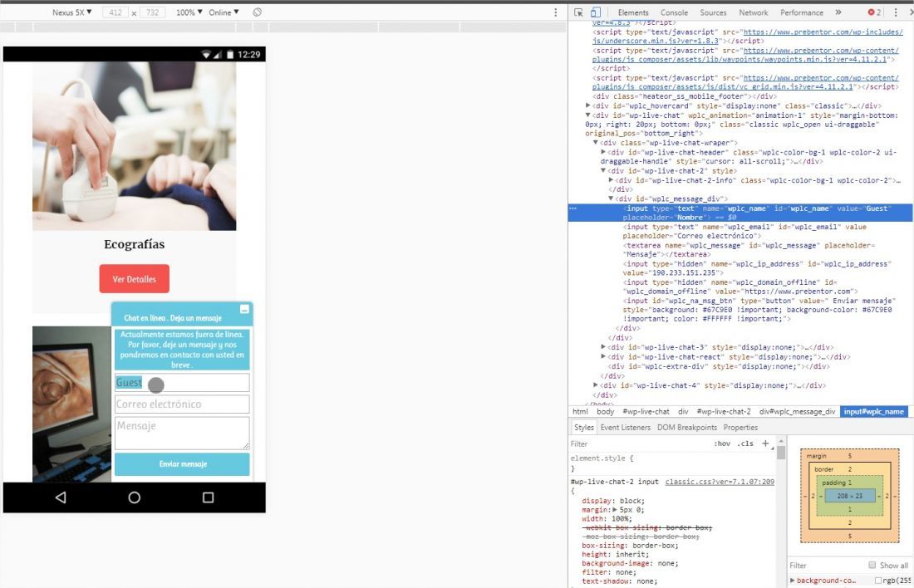Click the Styles filter input

(638, 443)
